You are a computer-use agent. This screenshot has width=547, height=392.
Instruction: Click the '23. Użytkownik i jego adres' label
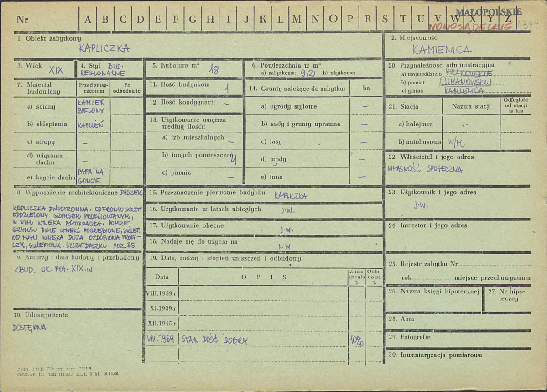pyautogui.click(x=432, y=193)
